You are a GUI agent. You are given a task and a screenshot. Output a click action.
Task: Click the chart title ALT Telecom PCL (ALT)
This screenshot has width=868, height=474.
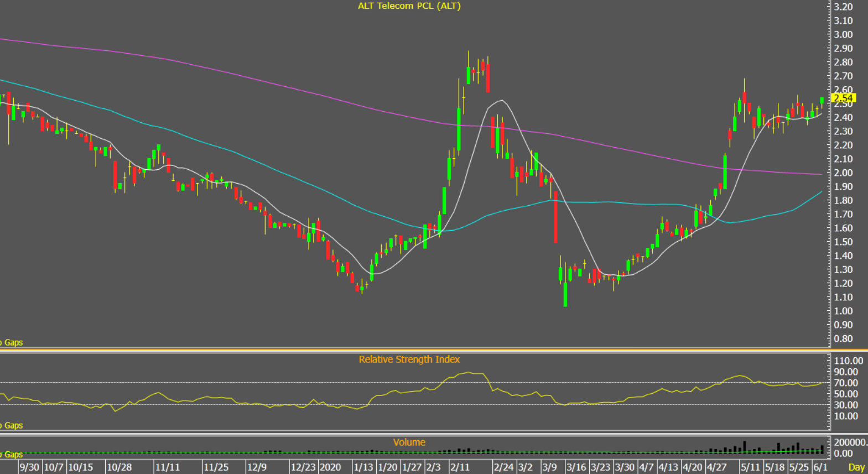[409, 6]
